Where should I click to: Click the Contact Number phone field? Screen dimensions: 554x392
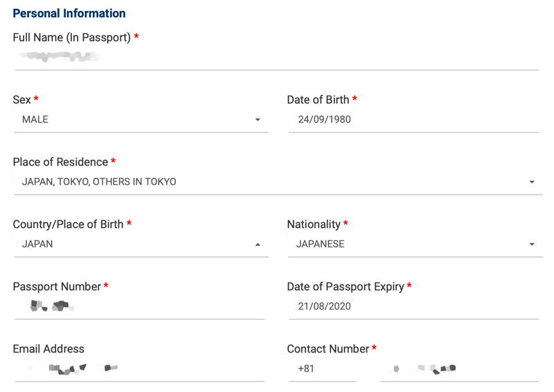pyautogui.click(x=459, y=368)
